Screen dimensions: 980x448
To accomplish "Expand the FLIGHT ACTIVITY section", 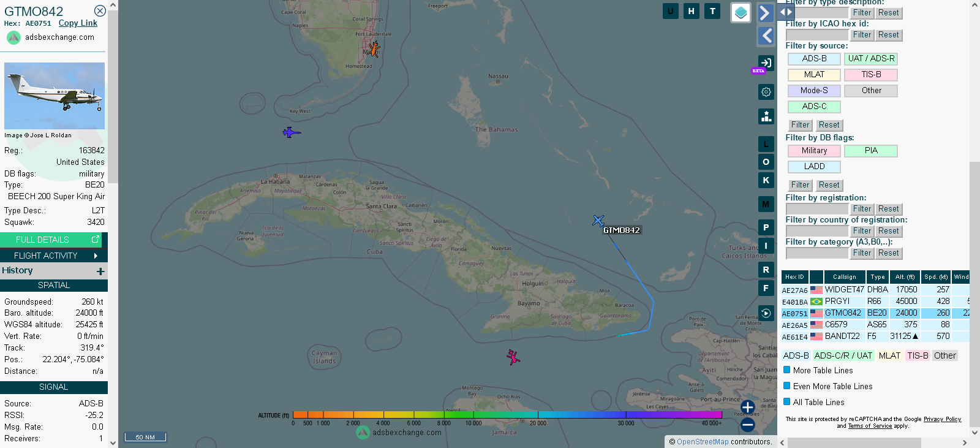I will [54, 256].
